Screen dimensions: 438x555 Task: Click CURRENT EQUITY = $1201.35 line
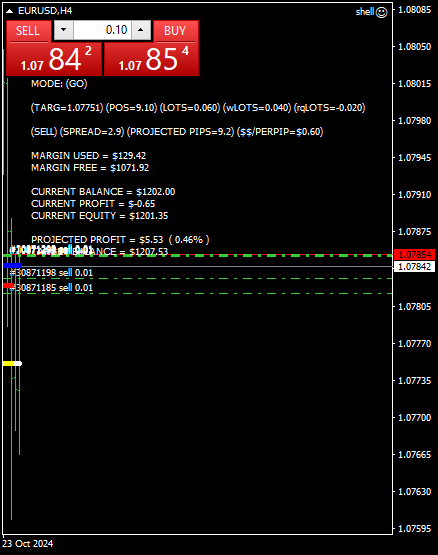coord(99,216)
